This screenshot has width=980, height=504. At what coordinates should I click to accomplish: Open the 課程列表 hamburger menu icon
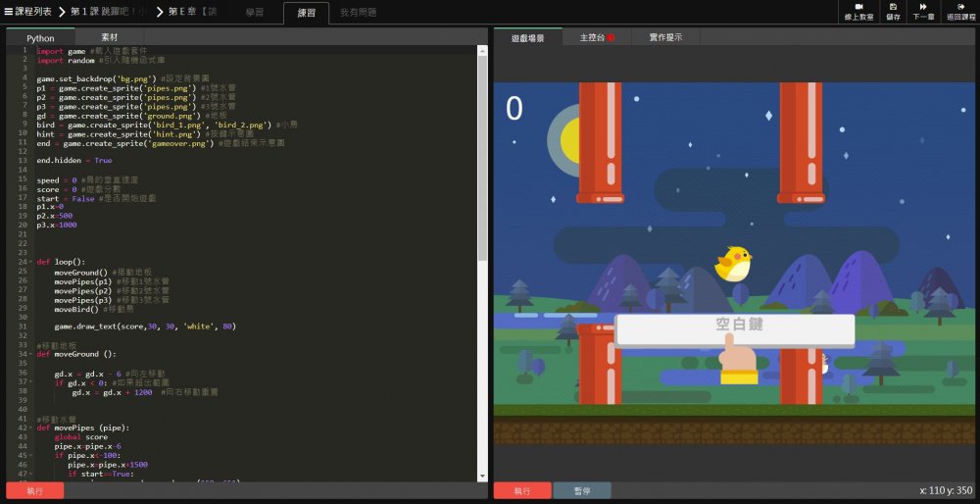click(9, 12)
